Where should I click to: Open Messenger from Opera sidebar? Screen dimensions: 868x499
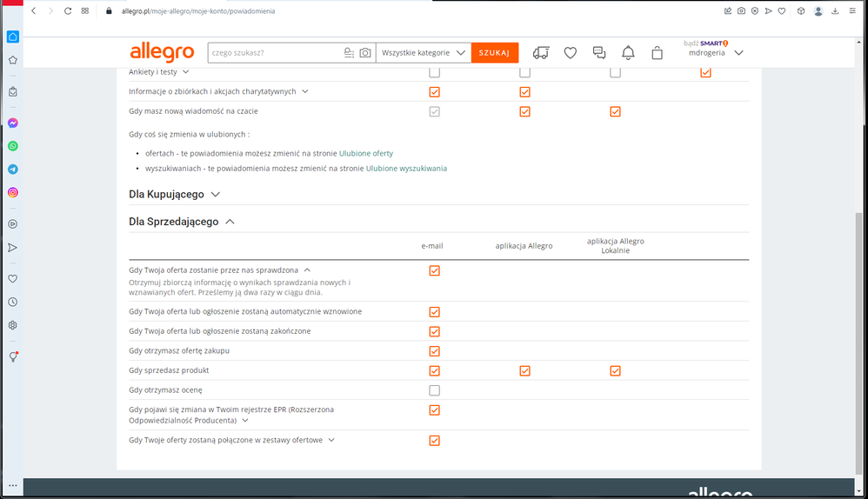point(13,123)
